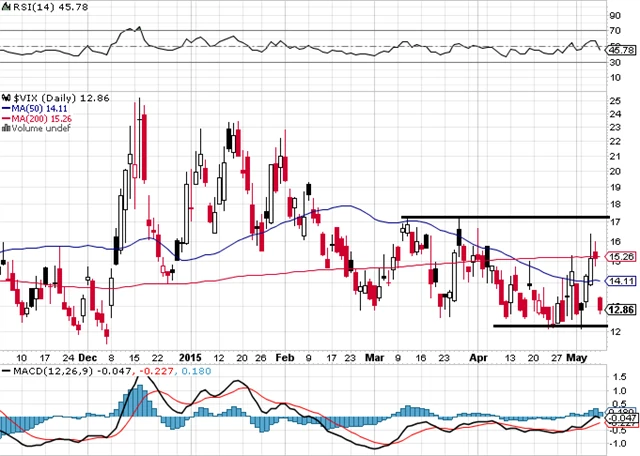
Task: Click the 12.86 last price tag on right axis
Action: coord(620,310)
